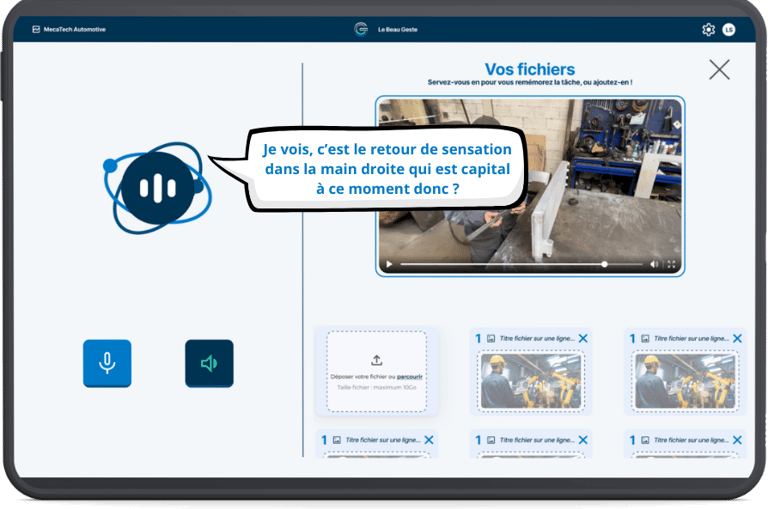The height and width of the screenshot is (509, 768).
Task: Click title of first-row middle file card
Action: tap(537, 339)
